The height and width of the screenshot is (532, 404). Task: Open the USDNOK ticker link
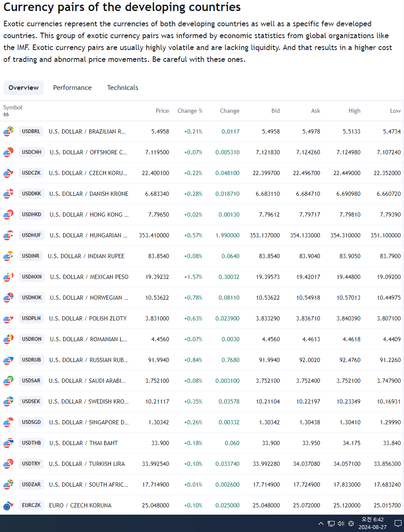(x=32, y=298)
